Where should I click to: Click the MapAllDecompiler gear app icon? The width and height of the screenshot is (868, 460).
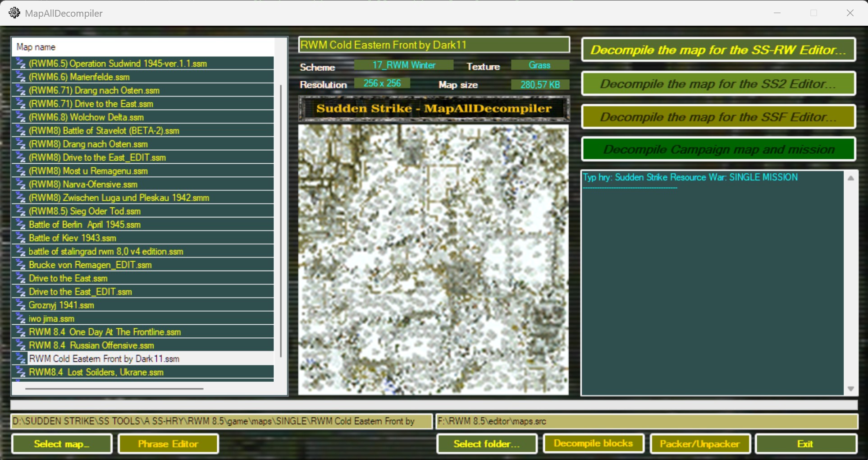click(14, 13)
